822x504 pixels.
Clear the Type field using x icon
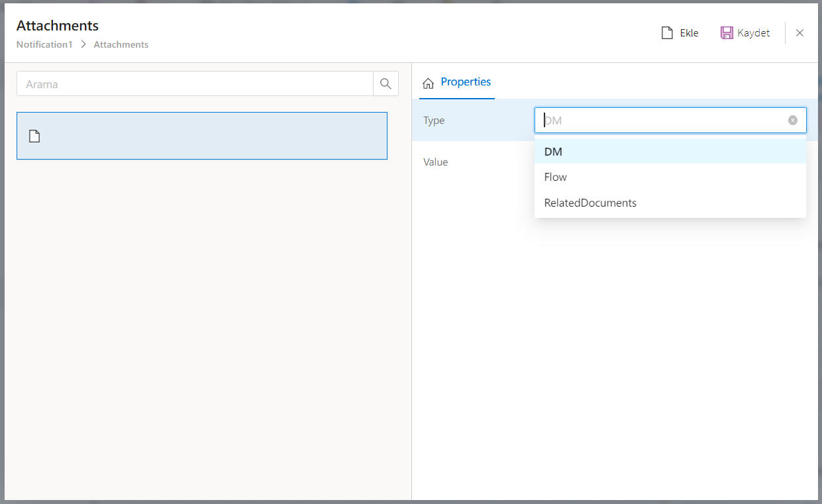point(793,121)
